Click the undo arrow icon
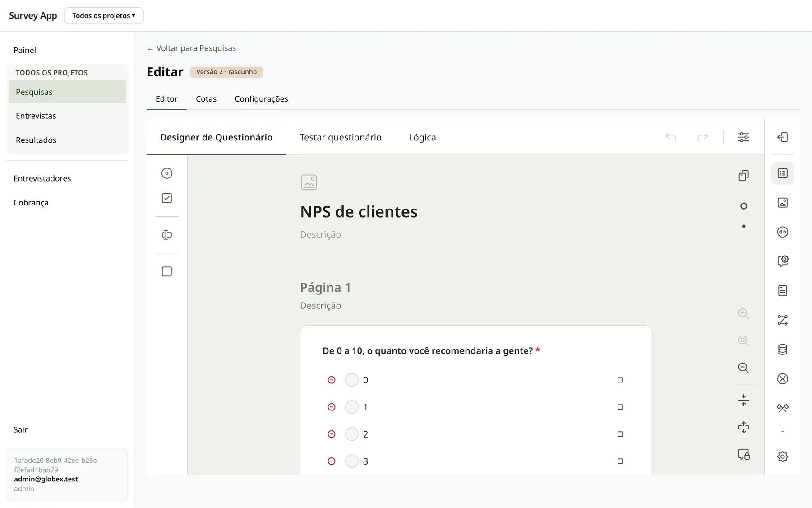 tap(671, 137)
